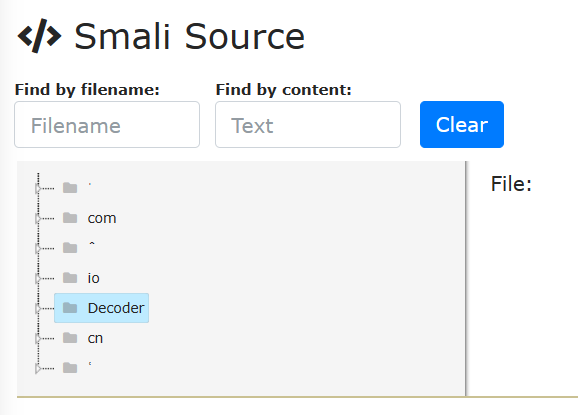Click the folder icon beside the caret-named entry
This screenshot has height=415, width=578.
[x=70, y=248]
